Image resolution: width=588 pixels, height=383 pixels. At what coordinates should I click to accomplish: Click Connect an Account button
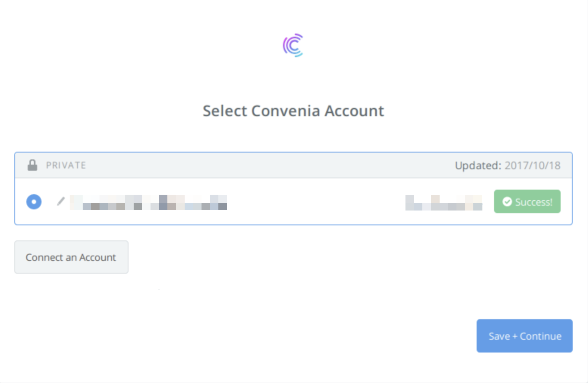point(71,257)
